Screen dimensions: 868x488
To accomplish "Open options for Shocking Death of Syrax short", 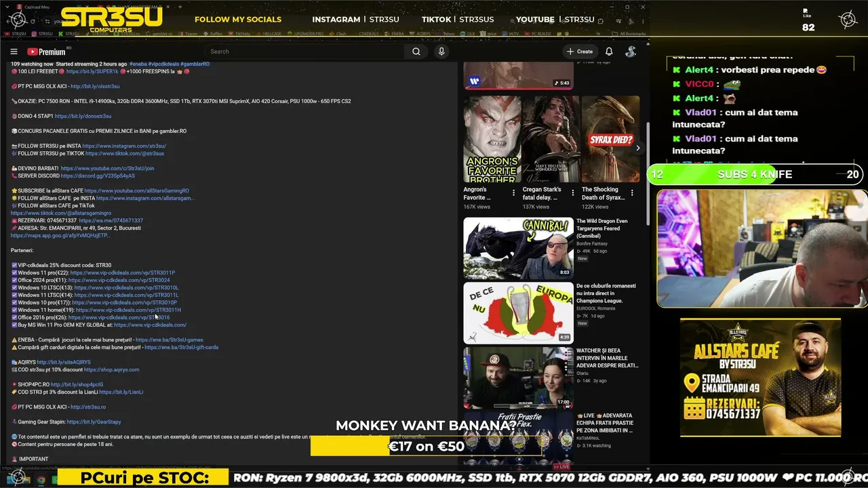I will [x=632, y=193].
